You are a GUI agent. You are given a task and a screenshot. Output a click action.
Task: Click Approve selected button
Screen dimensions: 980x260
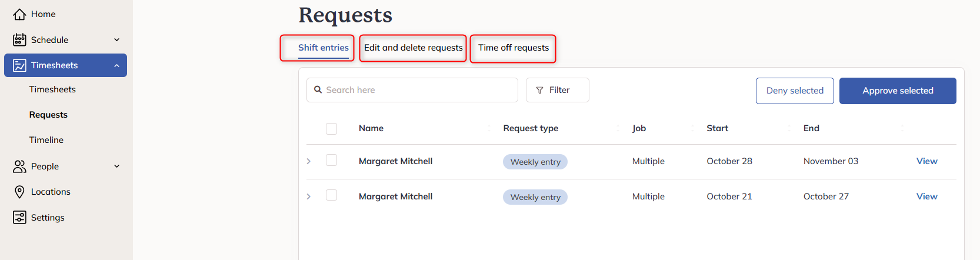[898, 91]
